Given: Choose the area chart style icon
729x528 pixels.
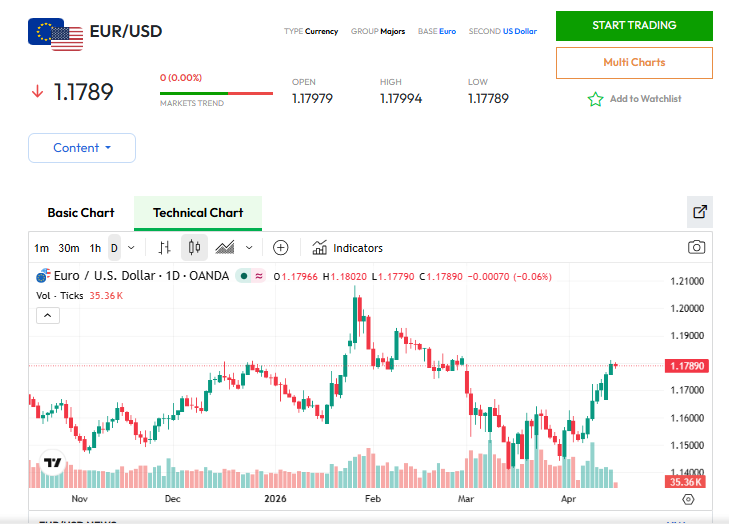Looking at the screenshot, I should click(225, 248).
